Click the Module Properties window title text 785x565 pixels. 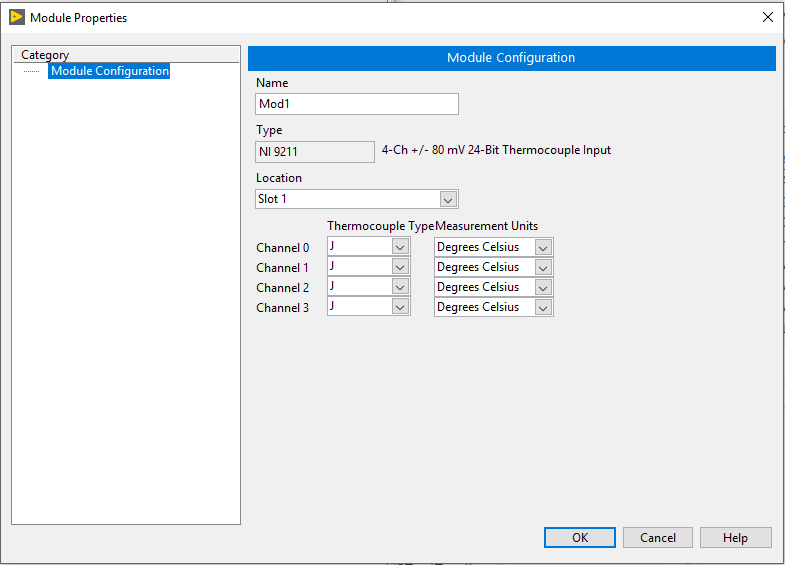pyautogui.click(x=79, y=18)
